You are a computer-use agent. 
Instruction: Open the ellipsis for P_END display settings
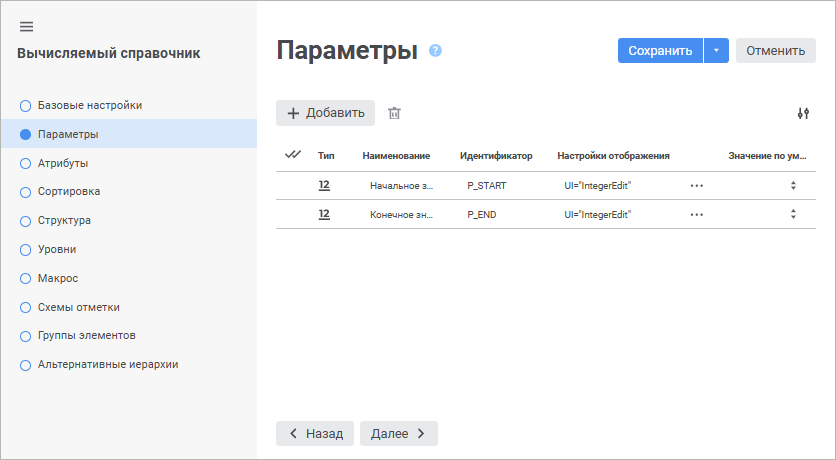[696, 214]
